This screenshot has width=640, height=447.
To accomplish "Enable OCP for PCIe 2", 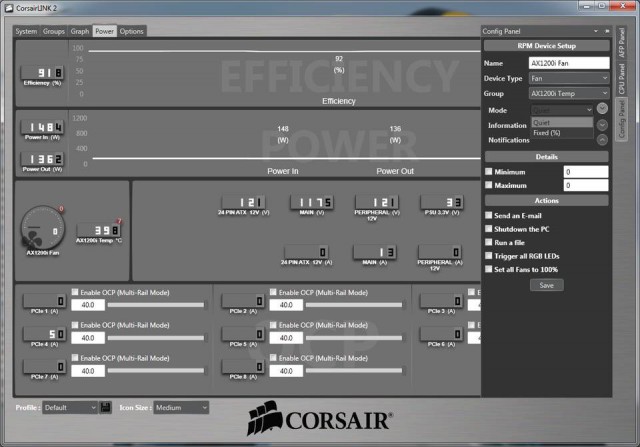I will click(x=273, y=292).
